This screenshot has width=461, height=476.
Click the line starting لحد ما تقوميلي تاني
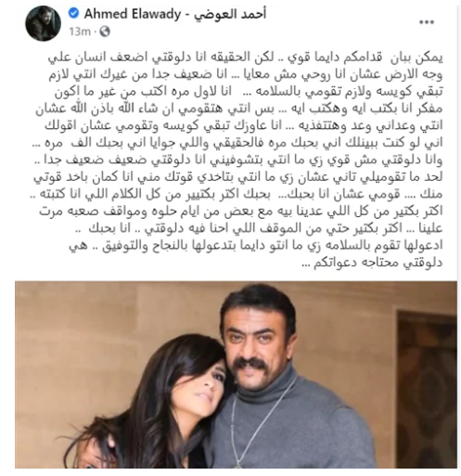click(238, 177)
